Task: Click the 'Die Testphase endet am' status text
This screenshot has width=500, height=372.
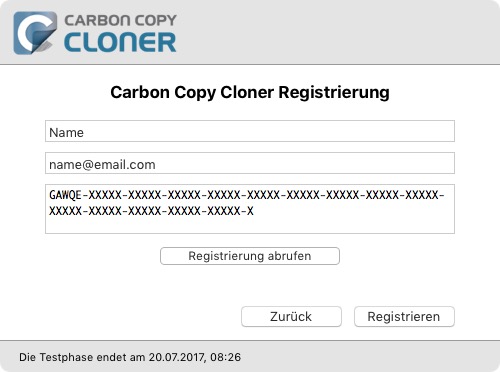Action: (82, 357)
